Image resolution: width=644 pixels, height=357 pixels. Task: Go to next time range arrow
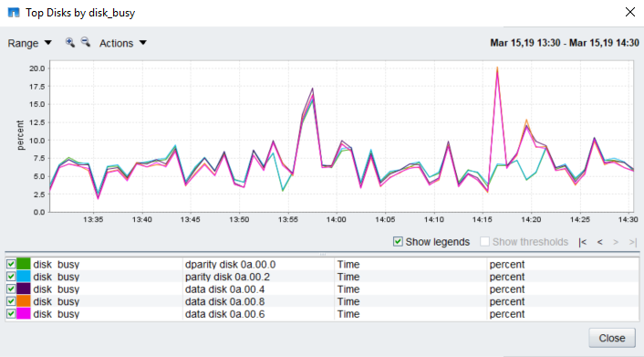616,242
